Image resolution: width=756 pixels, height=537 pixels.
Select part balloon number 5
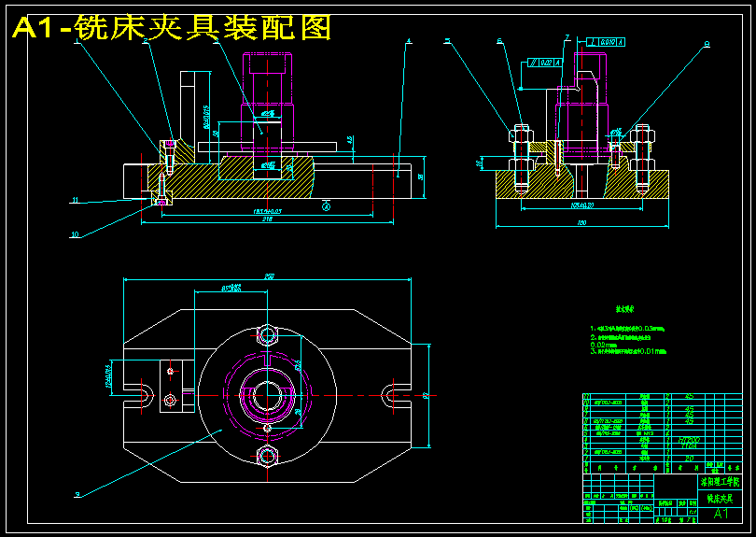tap(448, 41)
